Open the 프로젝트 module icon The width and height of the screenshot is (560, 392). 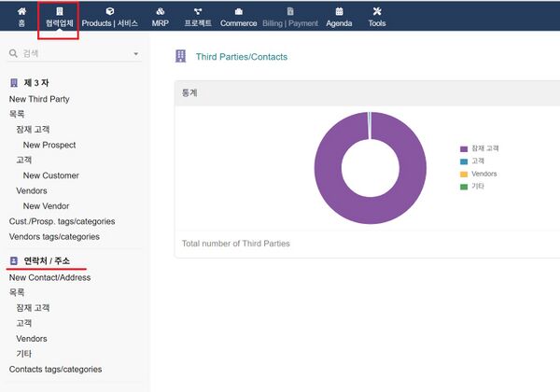198,11
